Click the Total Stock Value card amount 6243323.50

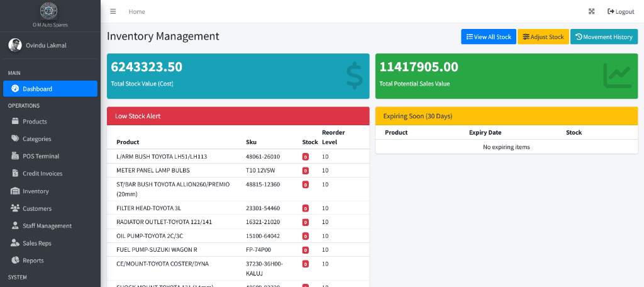coord(147,67)
